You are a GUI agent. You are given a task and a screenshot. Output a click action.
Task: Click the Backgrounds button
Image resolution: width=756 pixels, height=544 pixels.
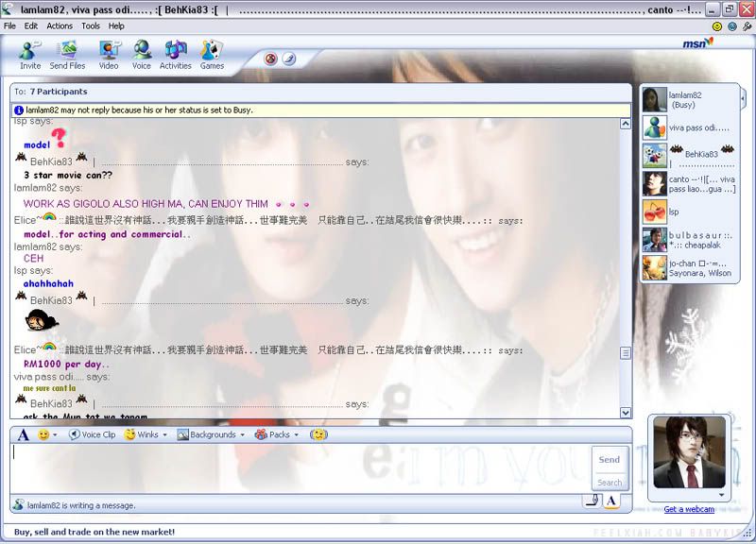(x=207, y=434)
